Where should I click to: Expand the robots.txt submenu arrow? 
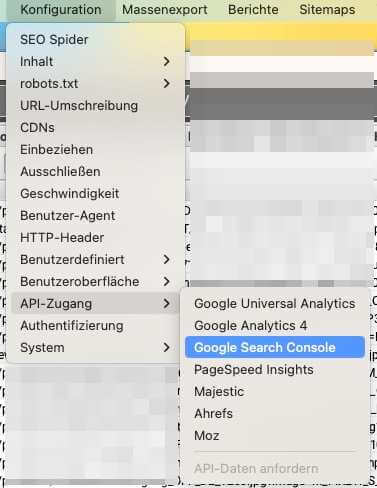166,84
